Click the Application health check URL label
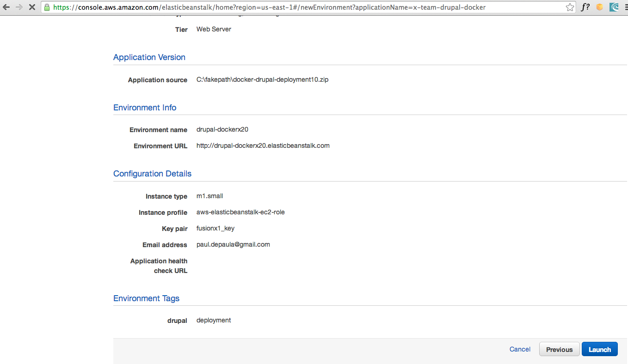The width and height of the screenshot is (628, 364). pos(159,266)
